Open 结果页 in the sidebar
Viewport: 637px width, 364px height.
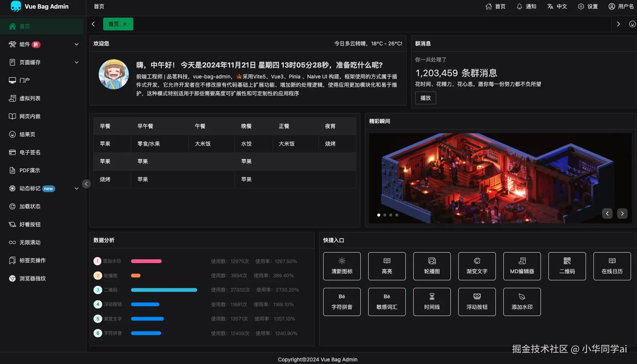(x=42, y=134)
